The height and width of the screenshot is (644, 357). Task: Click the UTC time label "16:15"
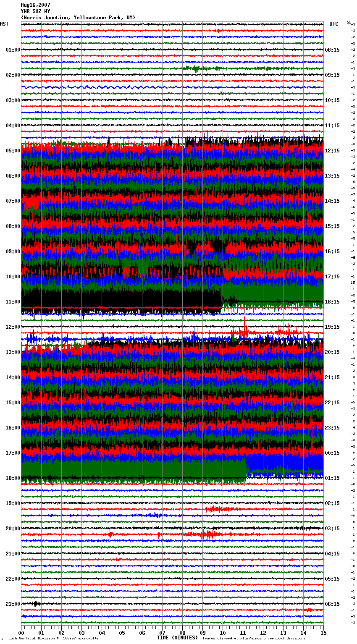(x=332, y=251)
